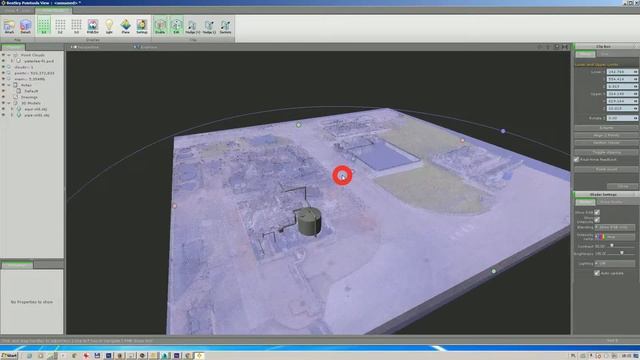Select second tab in Shader Settings panel
Image resolution: width=640 pixels, height=360 pixels.
click(x=611, y=202)
